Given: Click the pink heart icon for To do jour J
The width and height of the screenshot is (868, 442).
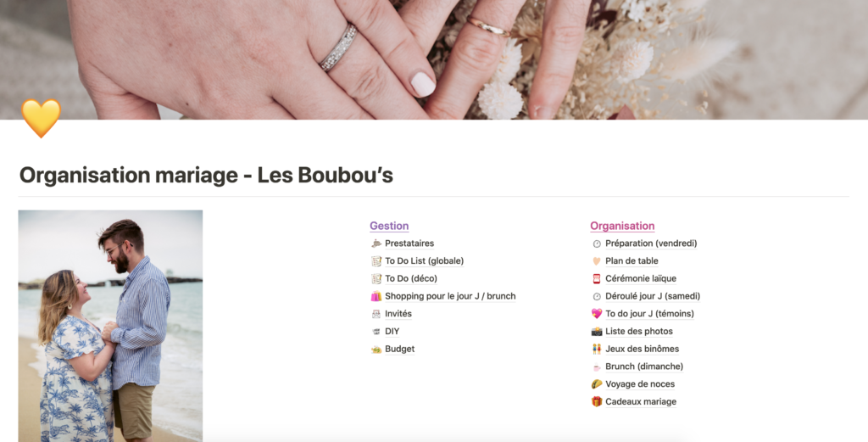Looking at the screenshot, I should (x=596, y=314).
